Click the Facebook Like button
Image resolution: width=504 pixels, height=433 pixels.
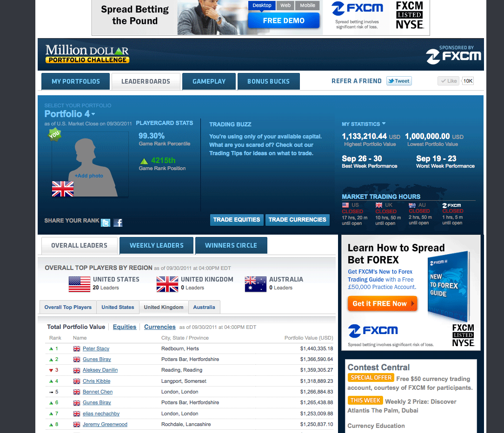point(449,81)
